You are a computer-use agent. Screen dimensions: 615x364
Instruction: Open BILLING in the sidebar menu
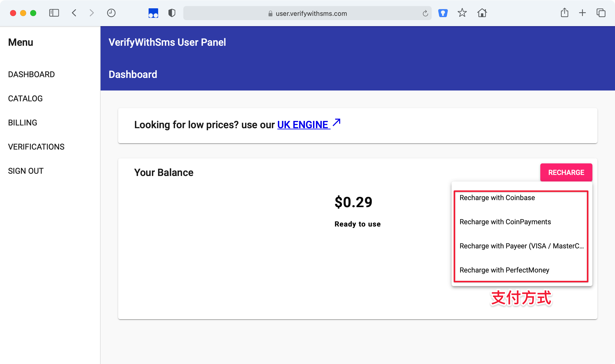pyautogui.click(x=23, y=123)
